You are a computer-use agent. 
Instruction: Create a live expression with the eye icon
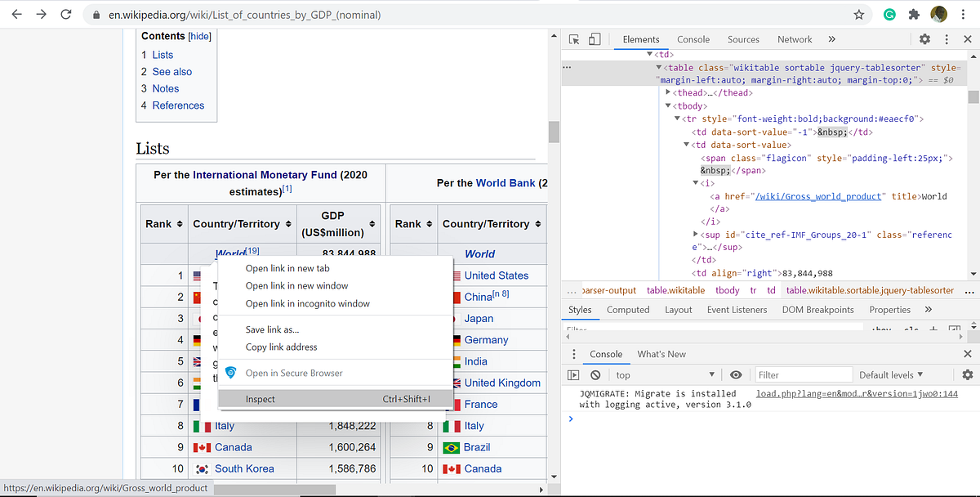point(736,374)
